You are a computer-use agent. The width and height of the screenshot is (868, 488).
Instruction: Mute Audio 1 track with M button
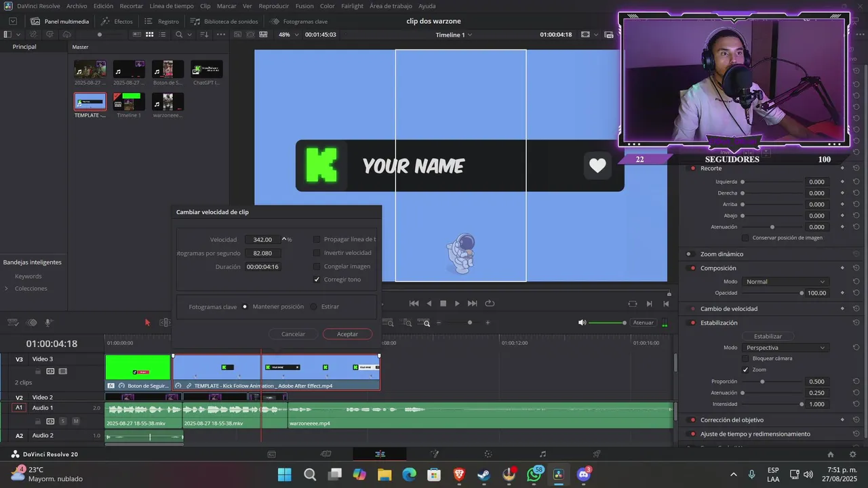pyautogui.click(x=75, y=421)
